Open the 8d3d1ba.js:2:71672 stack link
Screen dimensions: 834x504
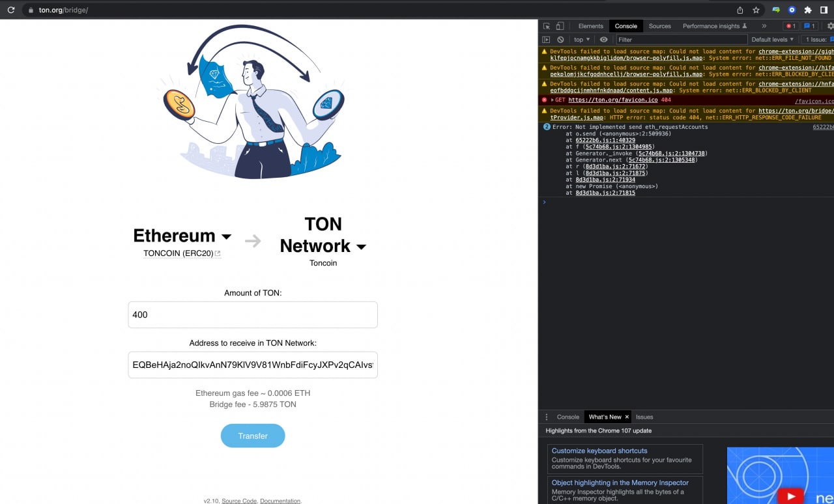(x=615, y=167)
